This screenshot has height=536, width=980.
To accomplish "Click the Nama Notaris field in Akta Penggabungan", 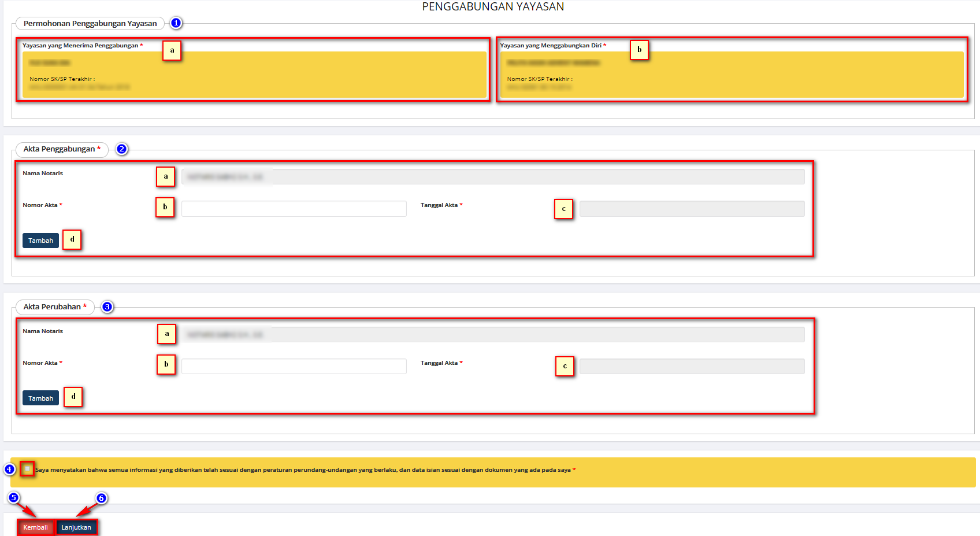I will click(492, 177).
